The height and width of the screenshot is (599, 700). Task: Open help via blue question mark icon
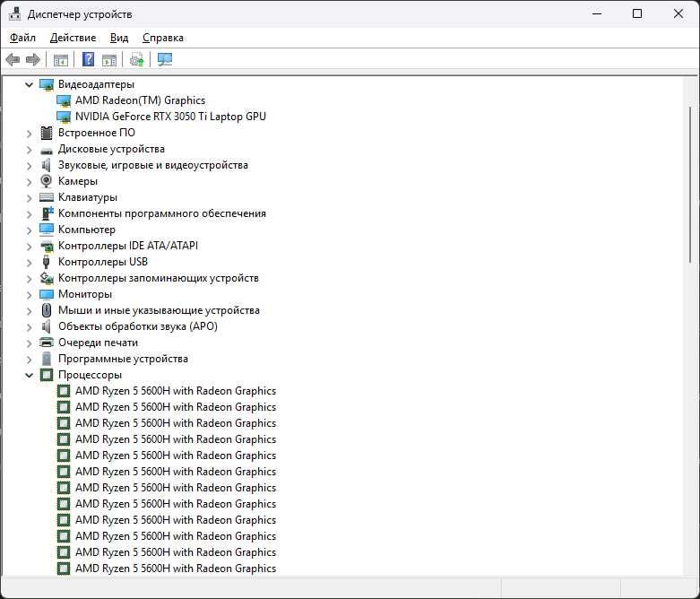(89, 59)
